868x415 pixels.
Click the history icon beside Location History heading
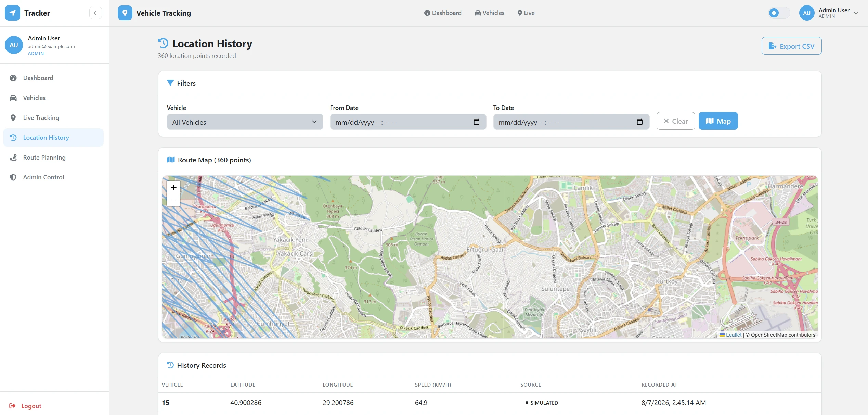[163, 43]
